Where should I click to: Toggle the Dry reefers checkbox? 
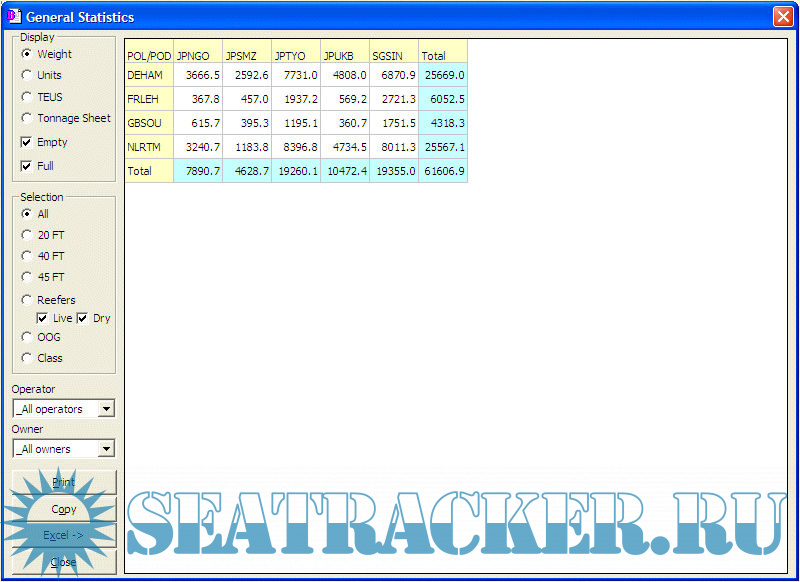click(x=82, y=318)
